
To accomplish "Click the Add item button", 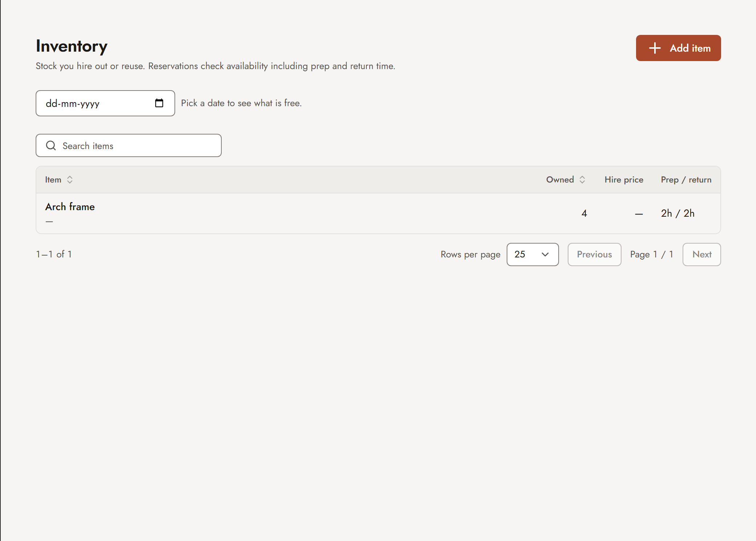I will coord(678,48).
